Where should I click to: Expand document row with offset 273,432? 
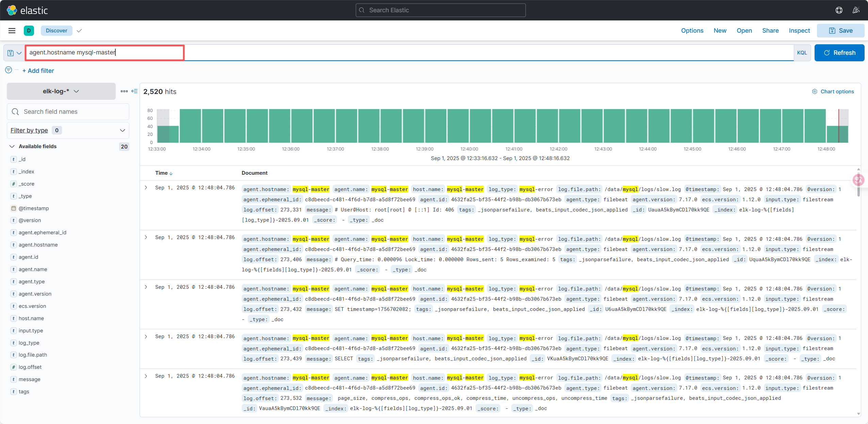(x=146, y=287)
